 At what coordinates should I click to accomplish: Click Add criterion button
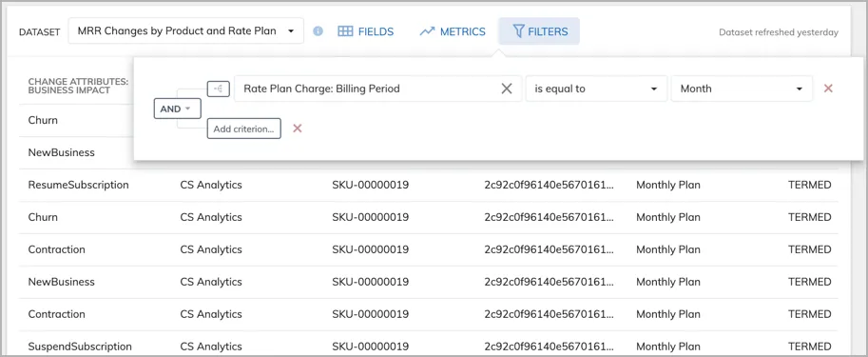tap(244, 129)
